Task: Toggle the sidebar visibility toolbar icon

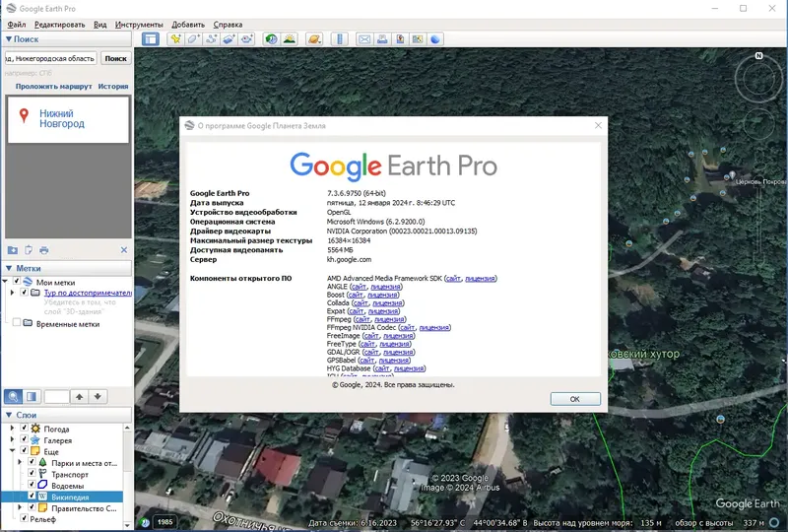Action: click(151, 39)
